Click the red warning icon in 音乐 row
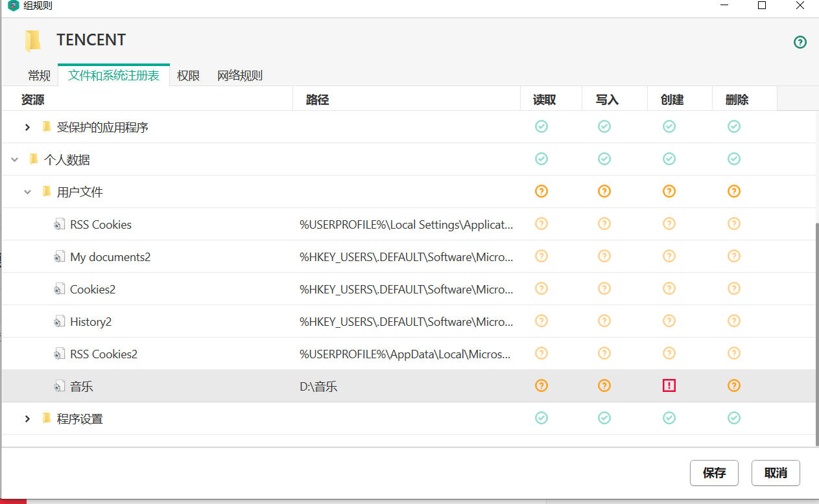 click(x=669, y=385)
